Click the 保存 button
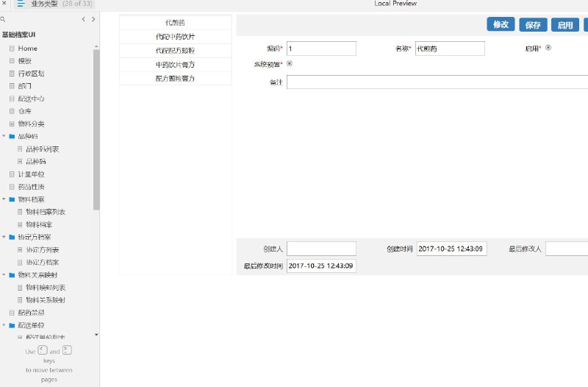This screenshot has height=387, width=588. click(x=533, y=25)
